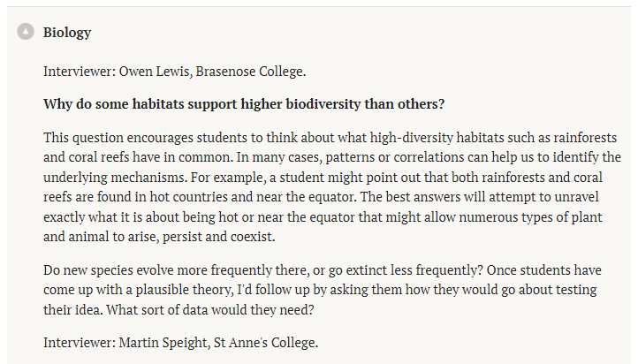Click the words Brasenose College
Viewport: 638px width, 364px height.
coord(250,72)
